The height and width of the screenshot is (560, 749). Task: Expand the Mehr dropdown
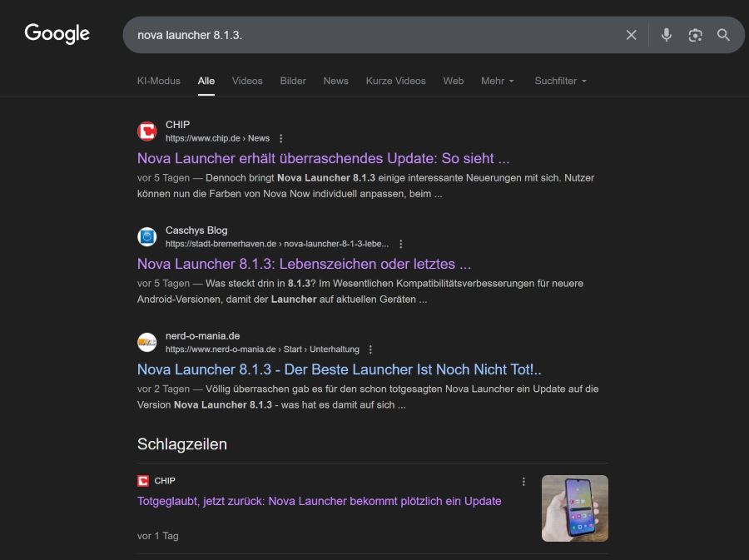click(x=497, y=81)
